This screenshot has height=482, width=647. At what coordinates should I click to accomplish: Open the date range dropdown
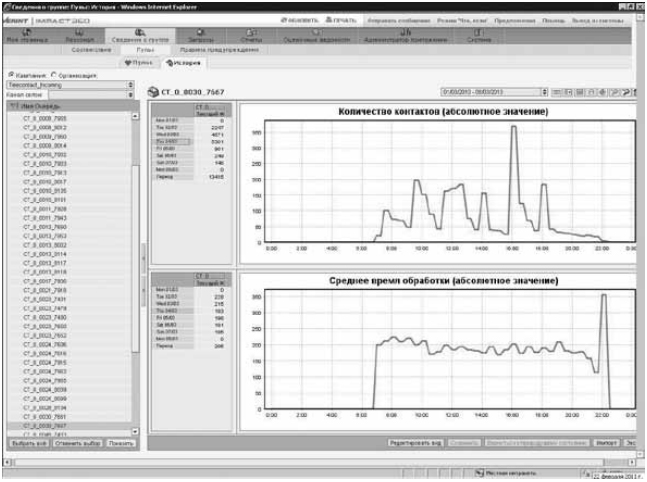point(494,92)
